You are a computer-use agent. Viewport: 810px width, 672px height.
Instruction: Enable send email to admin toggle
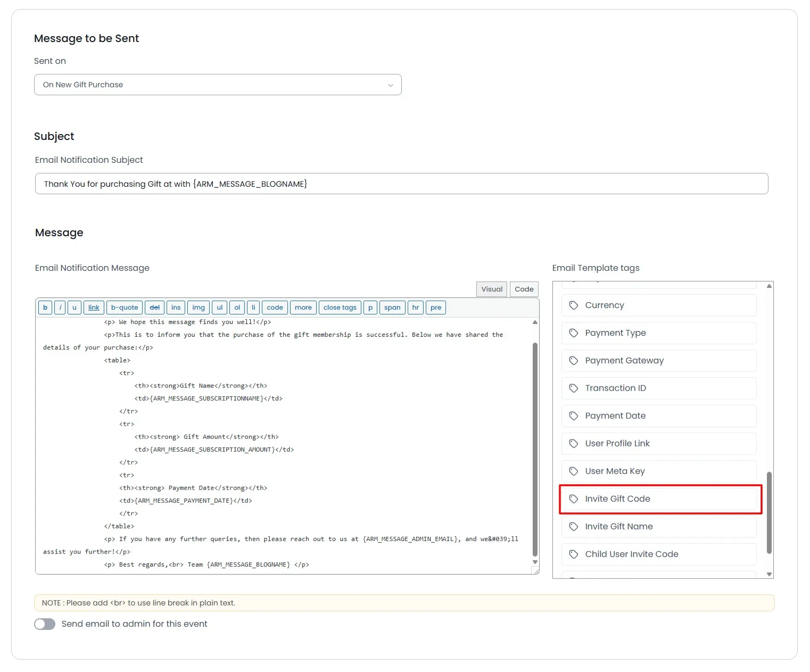click(45, 624)
